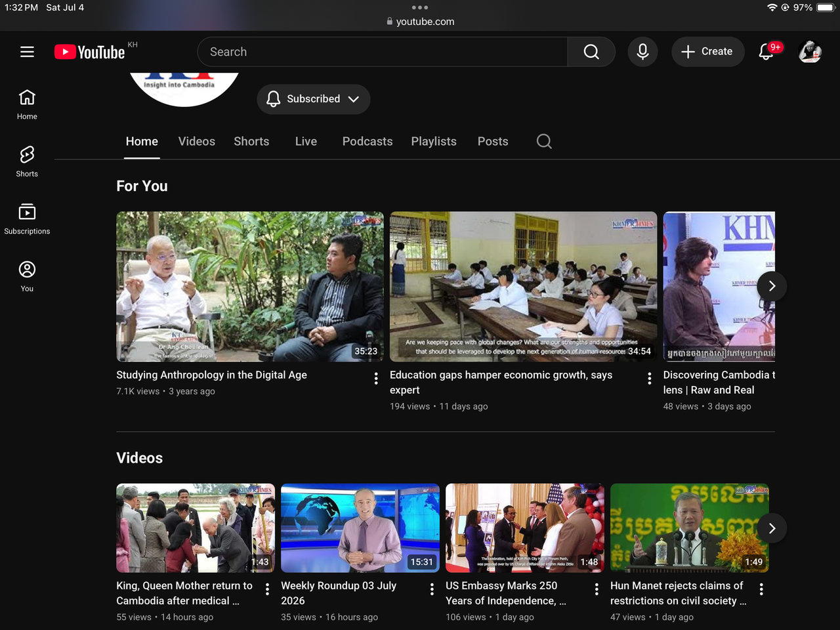Open Weekly Roundup 03 July 2026 title
This screenshot has height=630, width=840.
339,593
